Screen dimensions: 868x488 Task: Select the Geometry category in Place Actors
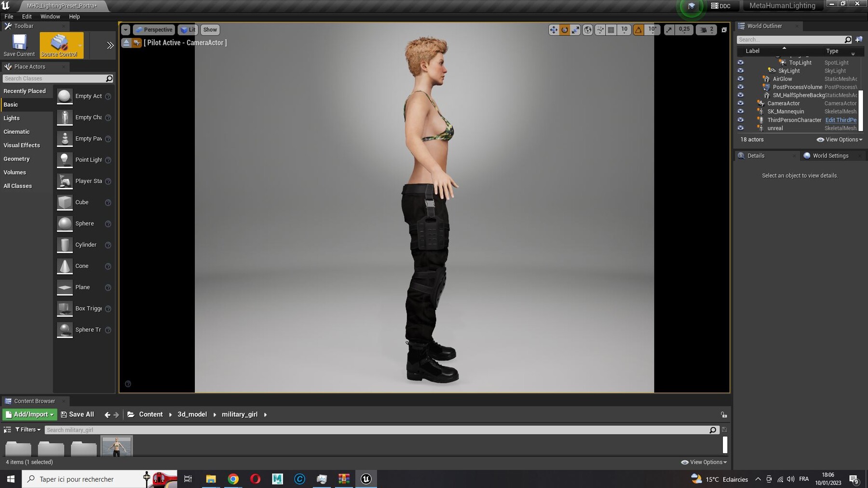click(x=25, y=158)
